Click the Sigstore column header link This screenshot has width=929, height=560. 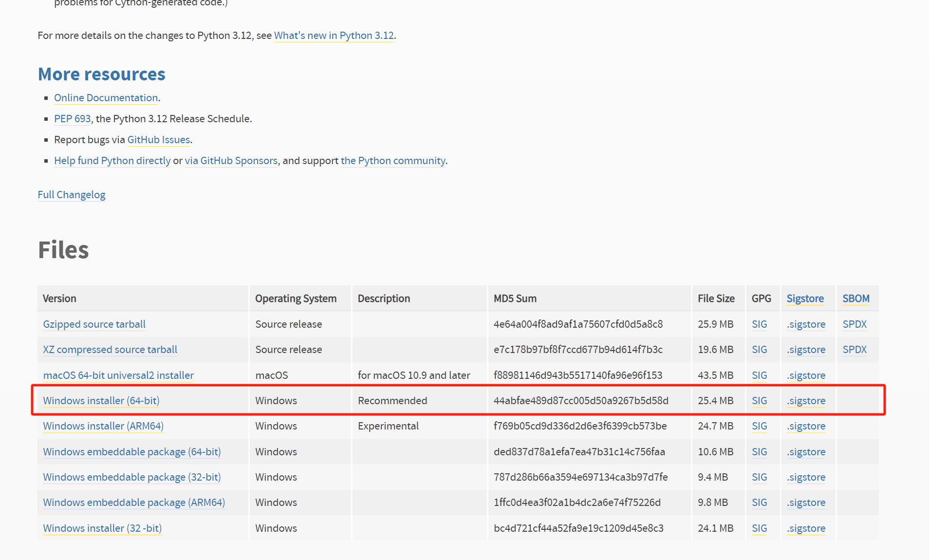tap(805, 299)
